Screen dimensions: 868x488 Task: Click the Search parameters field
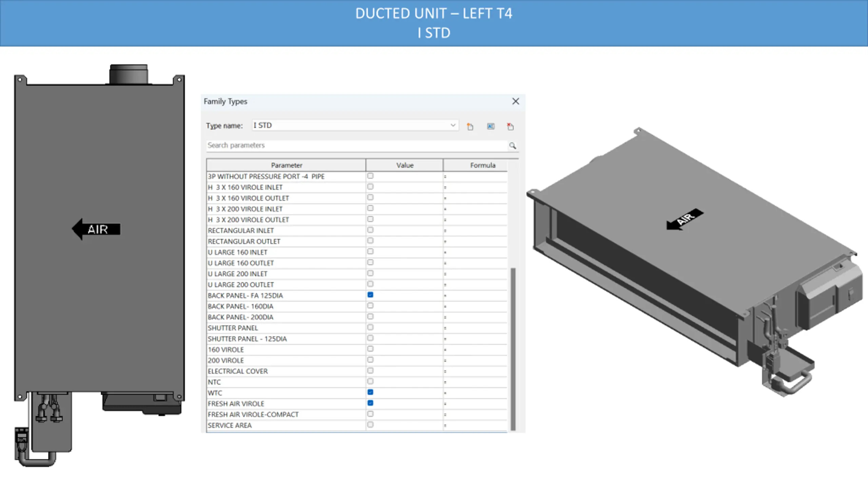click(357, 145)
